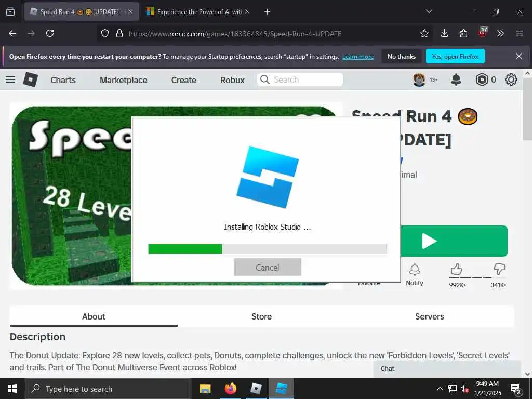Bookmark this page with the star icon

pos(424,33)
